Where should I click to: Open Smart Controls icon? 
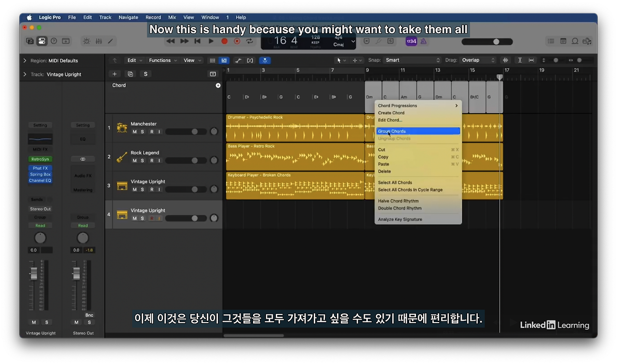(87, 41)
